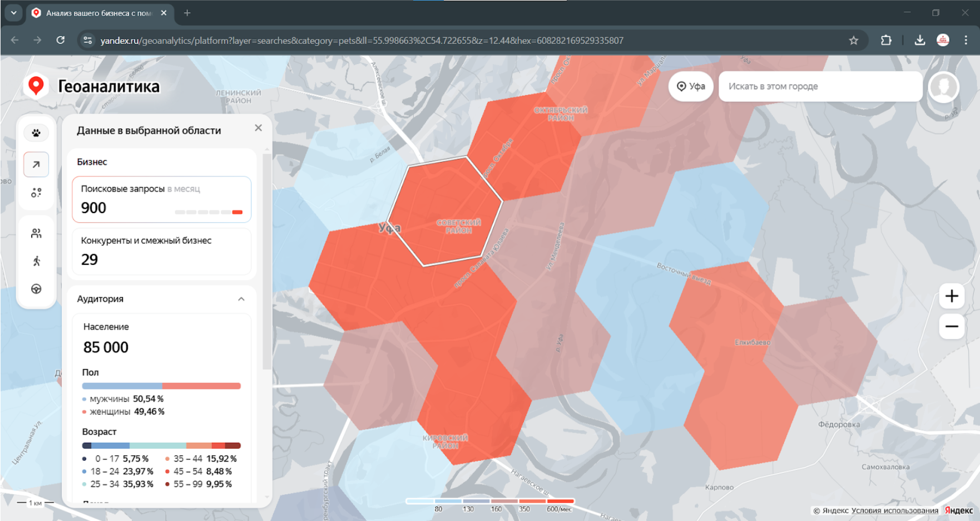The width and height of the screenshot is (980, 521).
Task: Click the мужчины 50,54 % legend entry
Action: (123, 399)
